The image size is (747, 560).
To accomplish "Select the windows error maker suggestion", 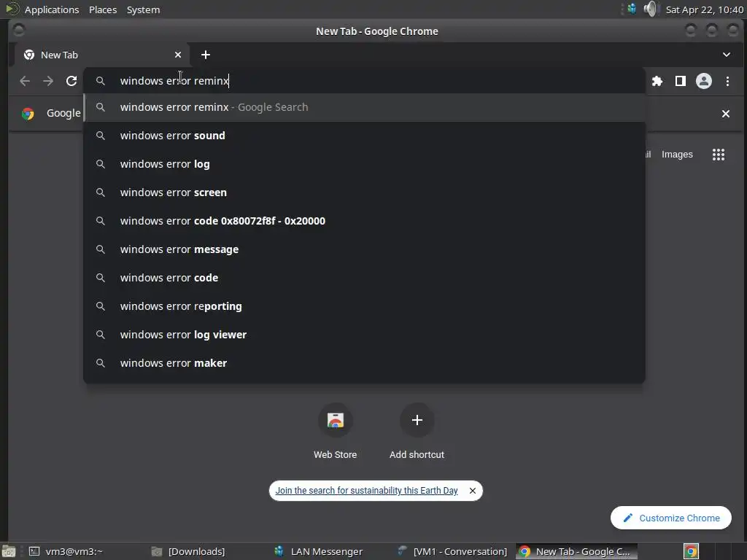I will pyautogui.click(x=365, y=363).
